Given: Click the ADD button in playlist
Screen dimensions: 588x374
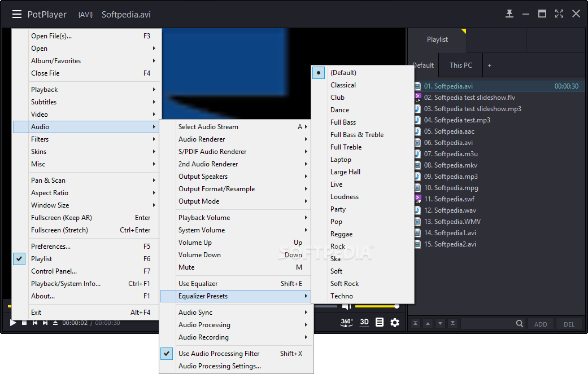Looking at the screenshot, I should pyautogui.click(x=541, y=324).
